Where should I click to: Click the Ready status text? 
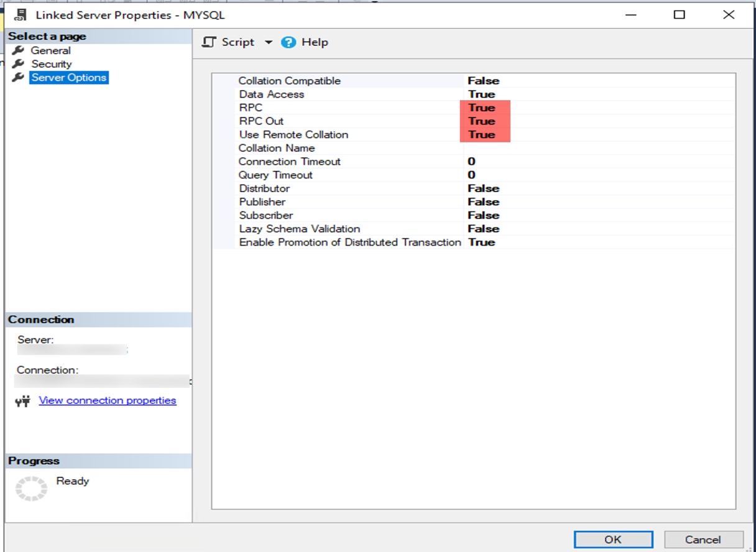(x=73, y=481)
